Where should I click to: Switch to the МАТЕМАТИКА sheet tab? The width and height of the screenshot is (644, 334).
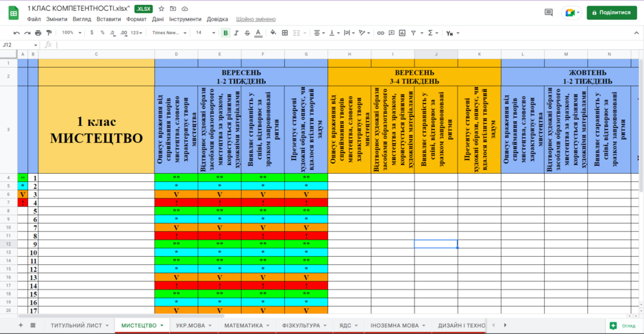[x=243, y=325]
